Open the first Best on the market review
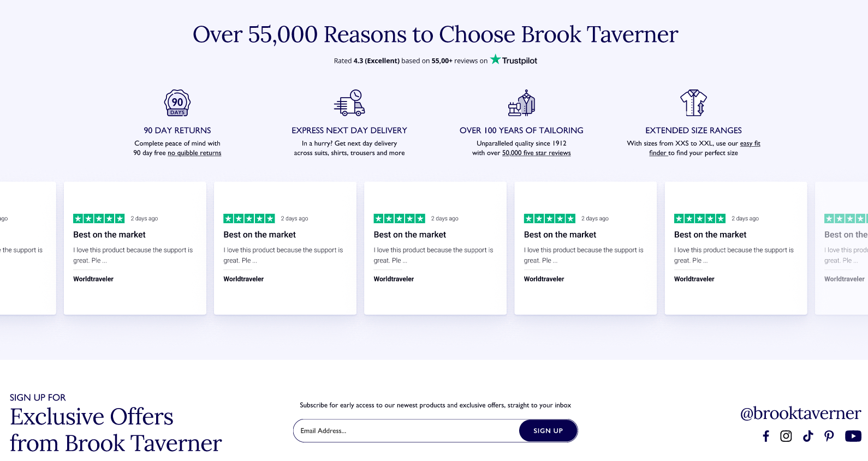This screenshot has height=461, width=868. point(109,234)
